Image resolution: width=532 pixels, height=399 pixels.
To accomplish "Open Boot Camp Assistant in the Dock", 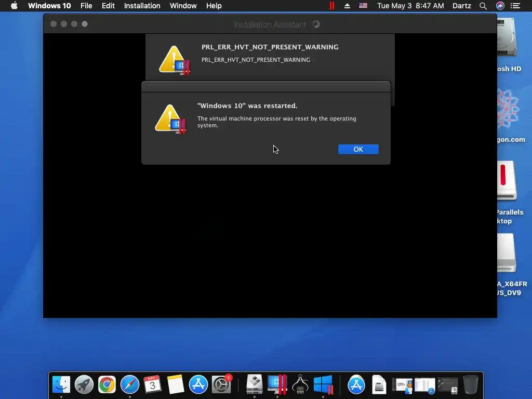I will tap(255, 385).
